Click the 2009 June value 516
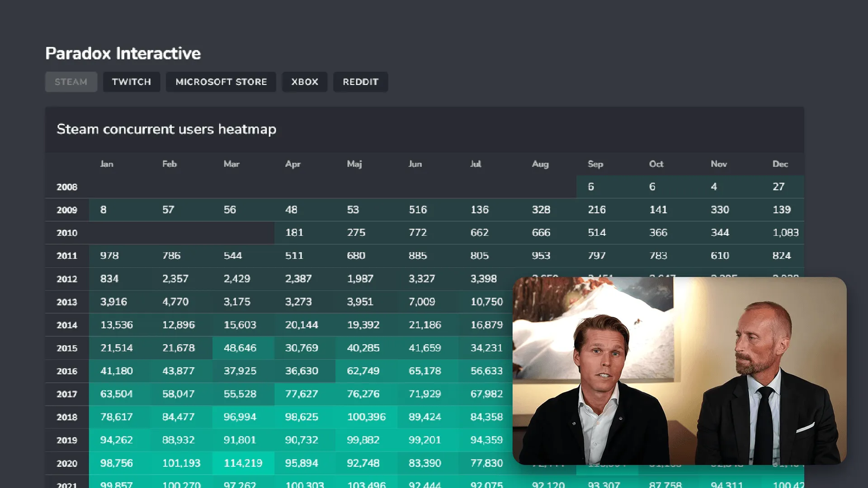Screen dimensions: 868x488 [x=418, y=210]
